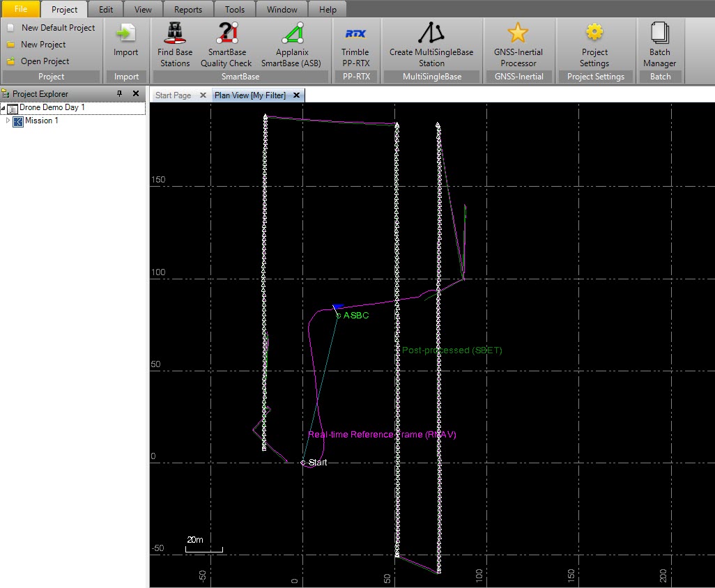Switch to the Reports ribbon tab
715x588 pixels.
(188, 10)
